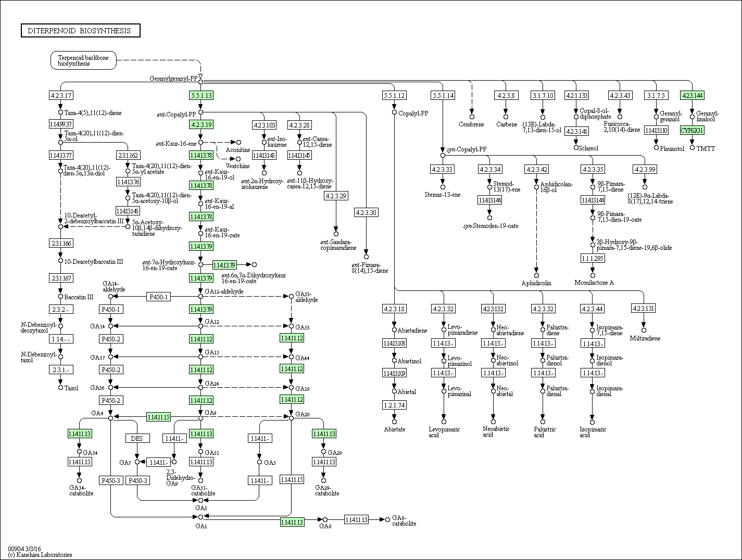Click the Diterpenoid Biosynthesis title box
742x560 pixels.
(81, 31)
